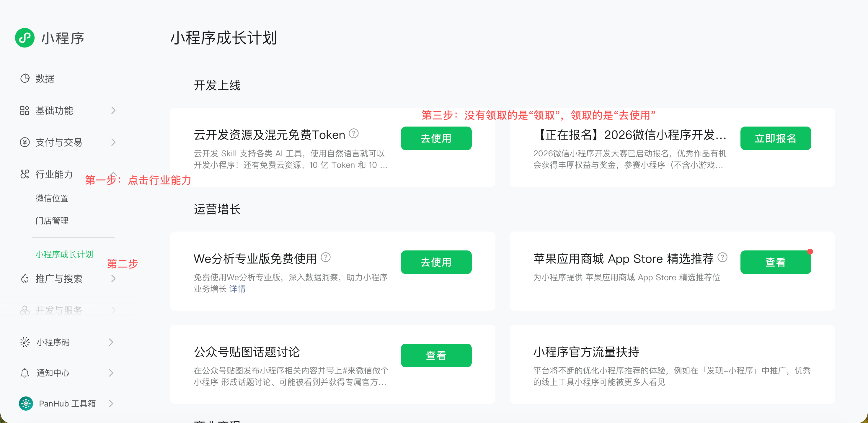Viewport: 868px width, 423px height.
Task: Click the 【正在报名】2026微信小程序开发 card title
Action: [630, 135]
